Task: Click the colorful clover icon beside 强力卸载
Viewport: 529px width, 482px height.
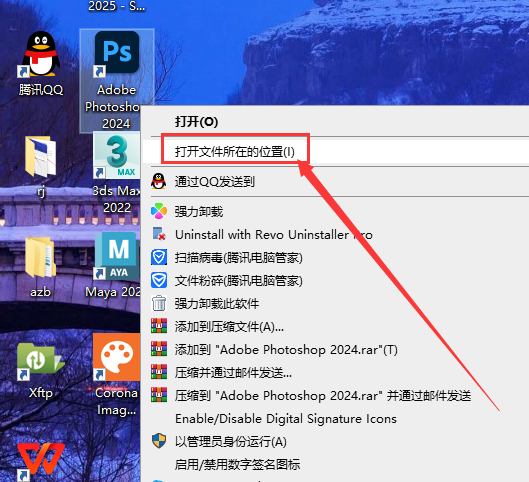Action: point(159,211)
